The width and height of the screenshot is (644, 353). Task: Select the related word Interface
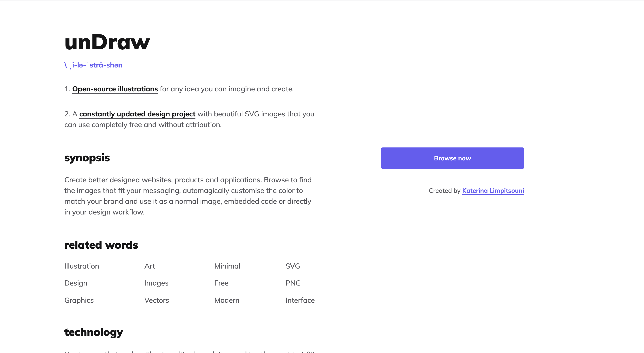coord(300,300)
